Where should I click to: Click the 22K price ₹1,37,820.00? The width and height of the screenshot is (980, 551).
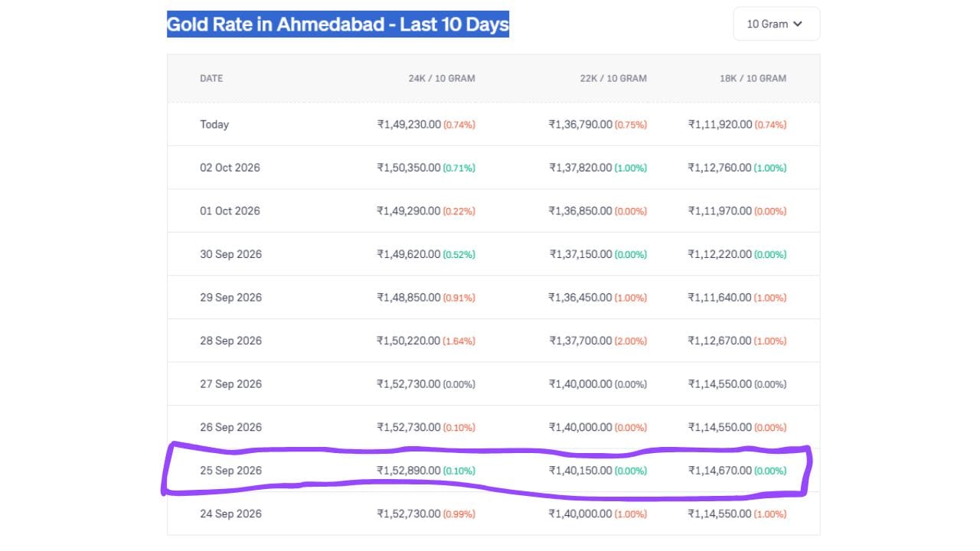[x=580, y=168]
